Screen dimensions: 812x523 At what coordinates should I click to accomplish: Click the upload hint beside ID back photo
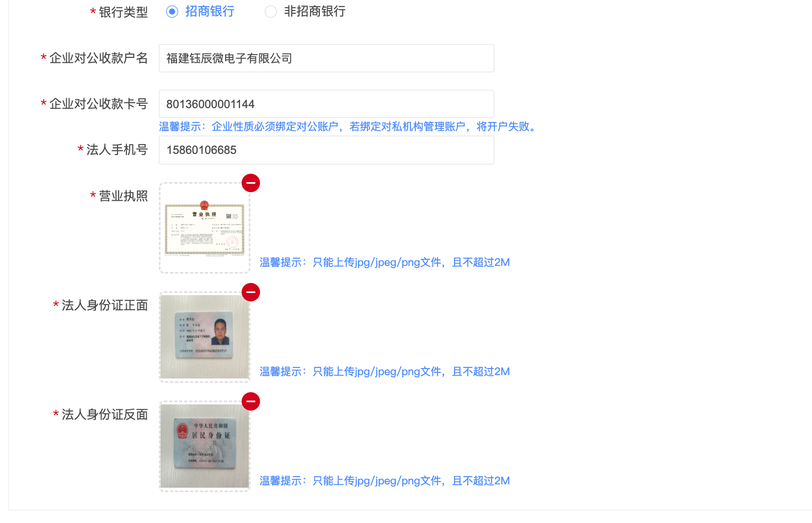point(384,481)
